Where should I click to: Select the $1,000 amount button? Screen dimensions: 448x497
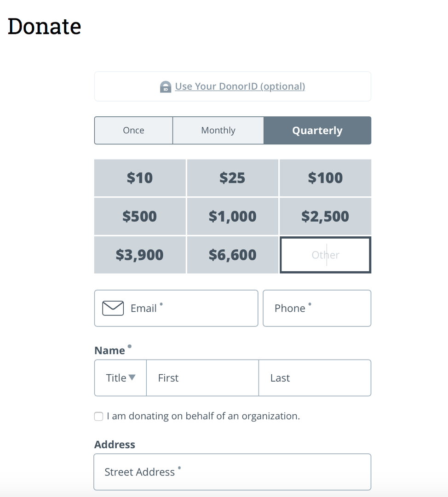[x=232, y=217]
